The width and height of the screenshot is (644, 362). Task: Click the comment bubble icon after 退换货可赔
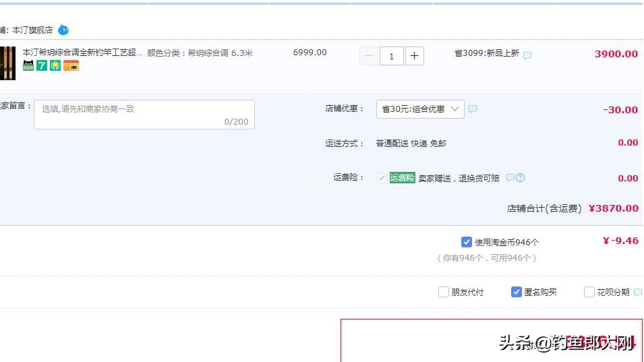click(510, 178)
